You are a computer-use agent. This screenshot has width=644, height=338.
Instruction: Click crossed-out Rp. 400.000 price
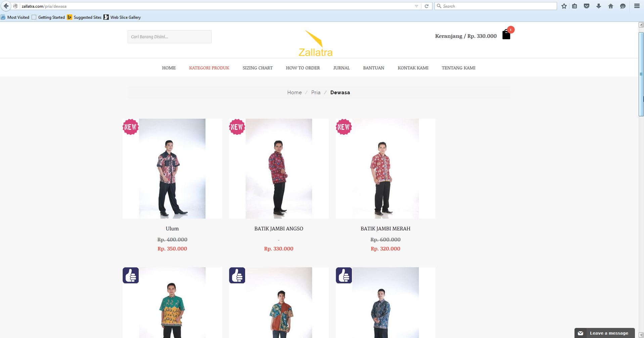point(172,240)
